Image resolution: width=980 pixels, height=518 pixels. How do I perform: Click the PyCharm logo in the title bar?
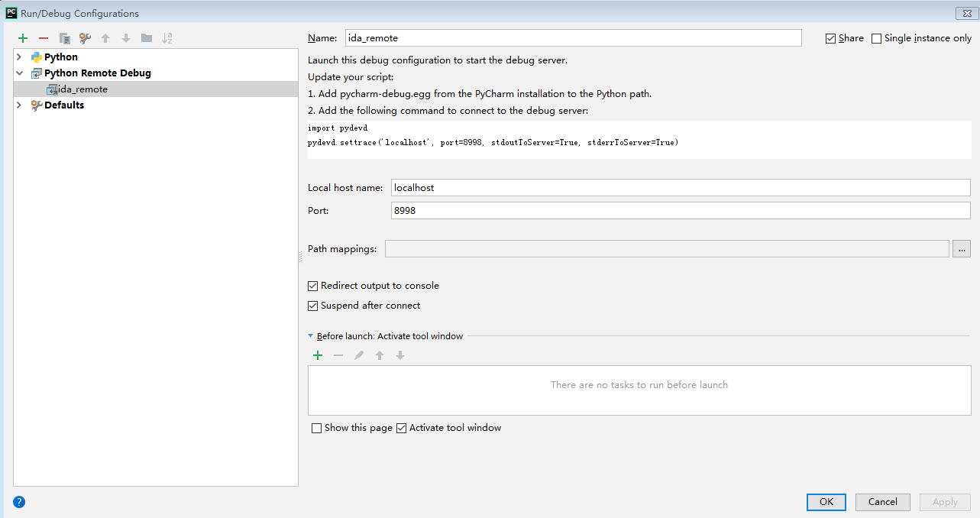click(x=11, y=13)
